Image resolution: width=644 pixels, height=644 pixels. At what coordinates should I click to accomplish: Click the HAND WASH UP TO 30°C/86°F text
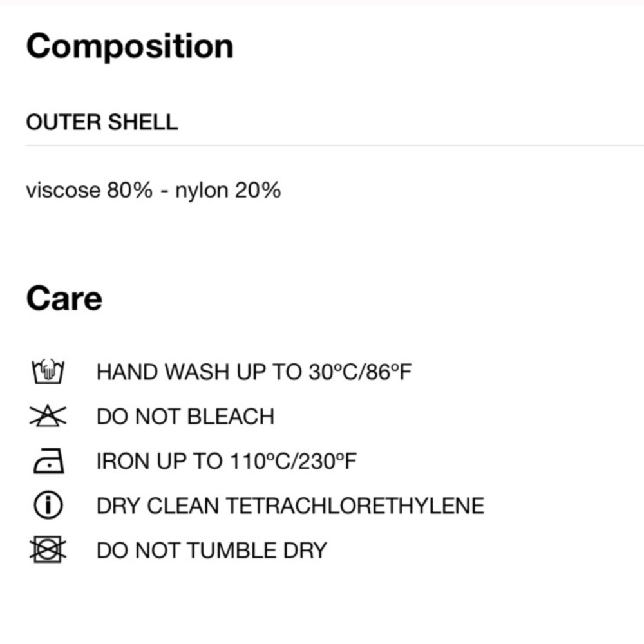pos(254,372)
